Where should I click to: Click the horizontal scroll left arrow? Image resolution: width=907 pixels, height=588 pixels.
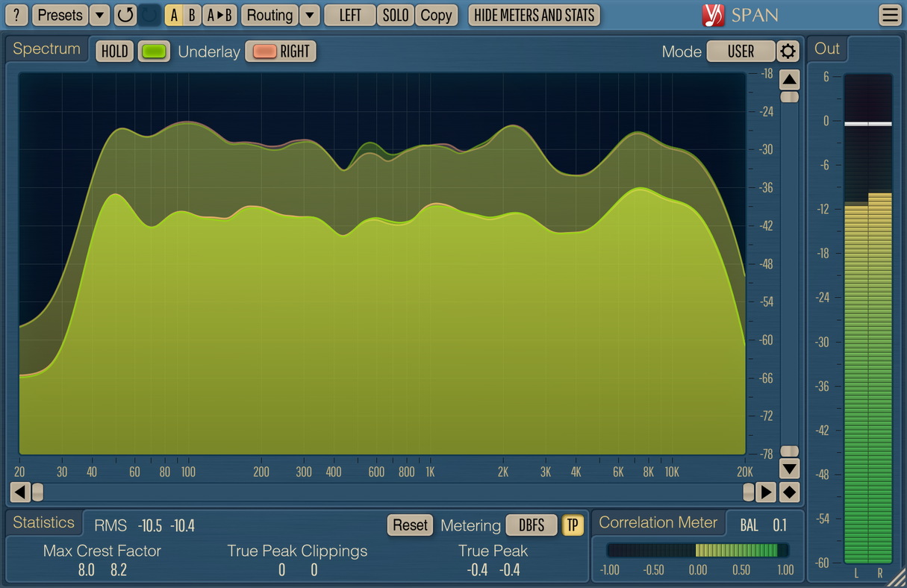(x=20, y=492)
